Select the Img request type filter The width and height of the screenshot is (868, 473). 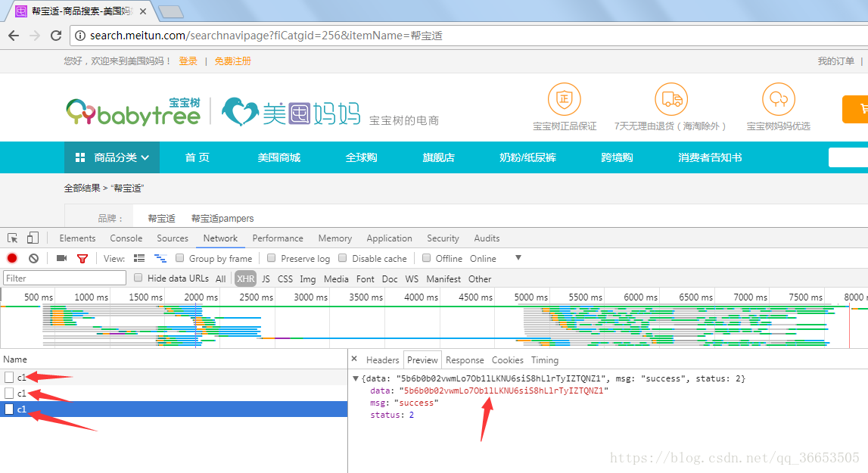[308, 279]
